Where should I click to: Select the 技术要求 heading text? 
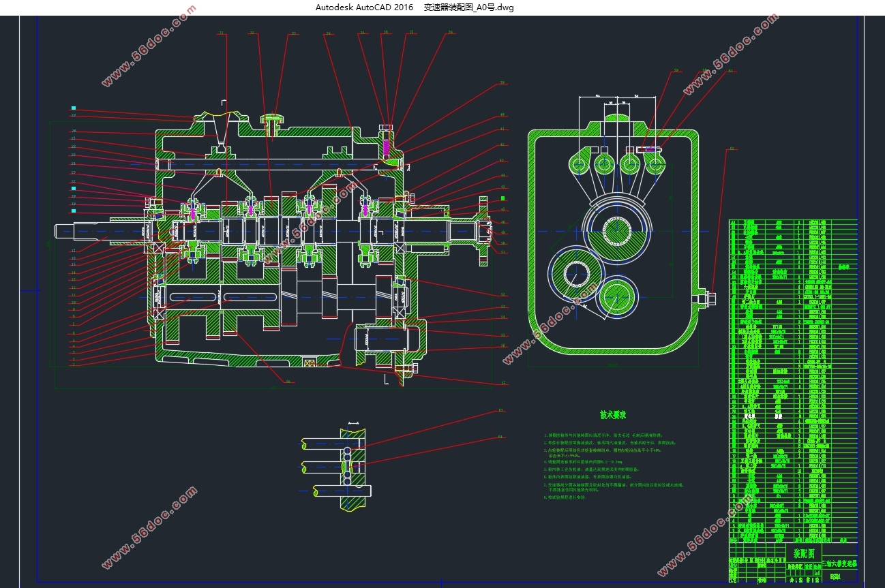point(612,414)
